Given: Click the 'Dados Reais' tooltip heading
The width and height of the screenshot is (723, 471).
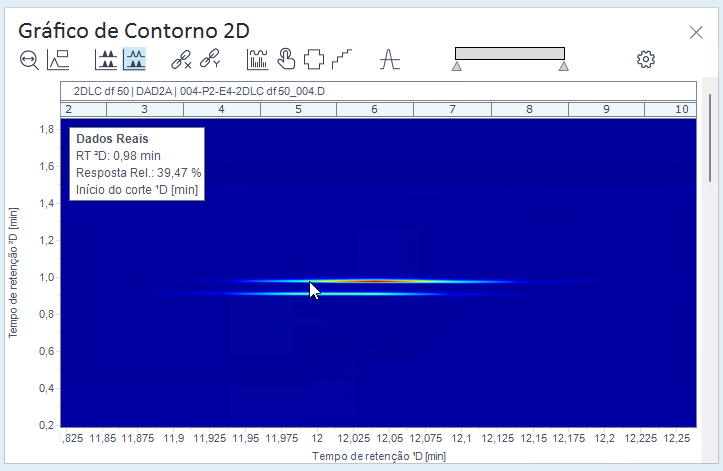Looking at the screenshot, I should coord(112,139).
